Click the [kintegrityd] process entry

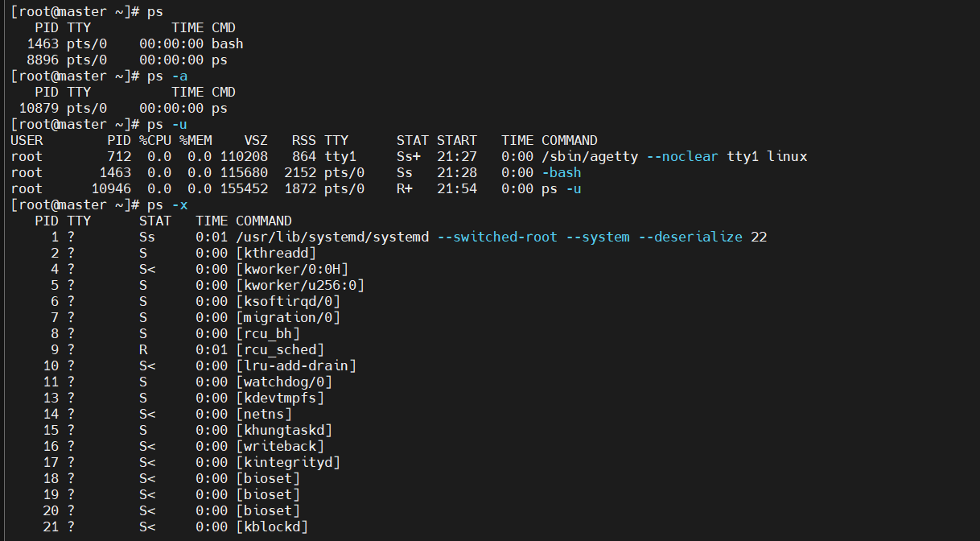pos(288,462)
